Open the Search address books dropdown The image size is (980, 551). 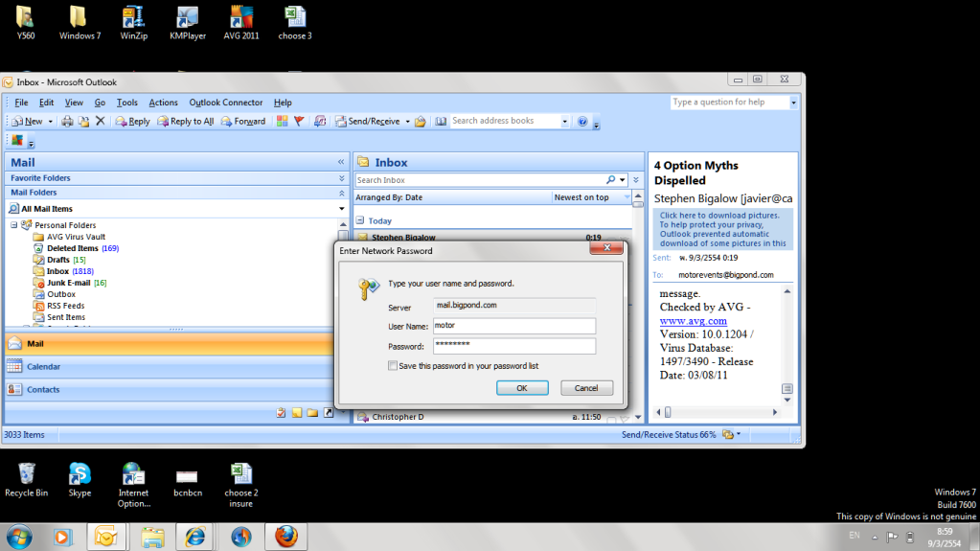(x=564, y=122)
